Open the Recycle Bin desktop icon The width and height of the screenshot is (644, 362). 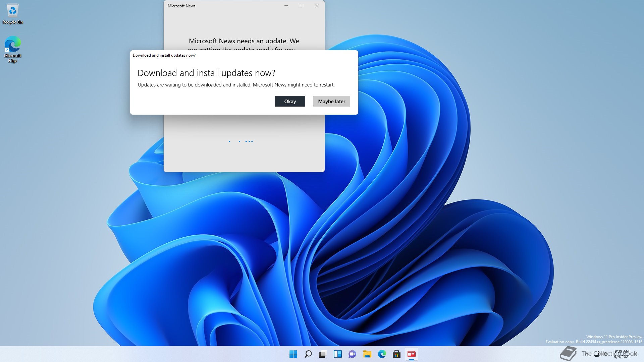coord(13,14)
